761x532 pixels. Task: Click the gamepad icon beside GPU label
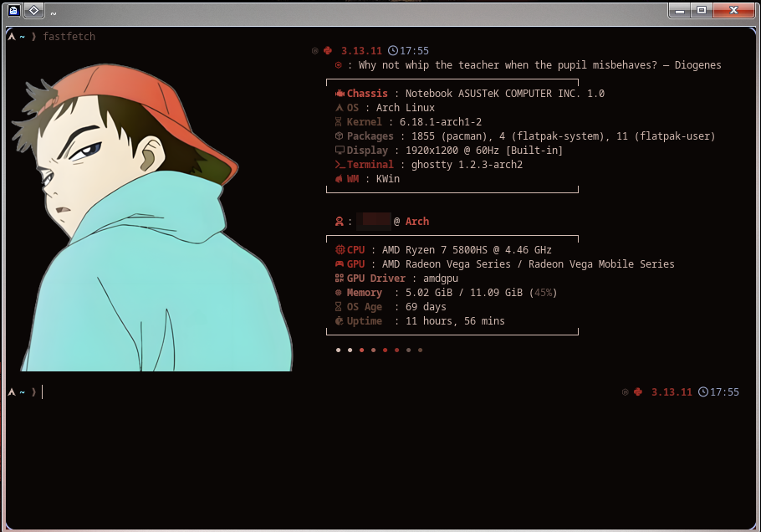point(340,264)
